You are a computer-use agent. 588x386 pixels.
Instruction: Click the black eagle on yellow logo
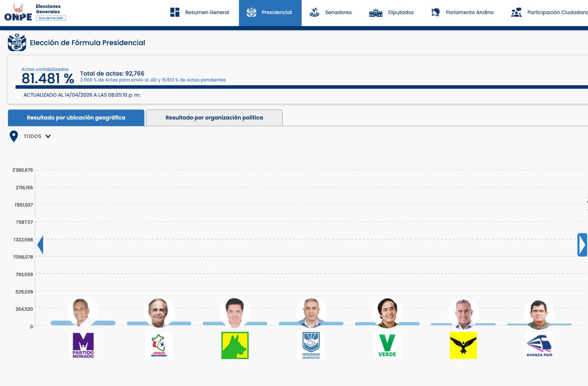point(463,345)
